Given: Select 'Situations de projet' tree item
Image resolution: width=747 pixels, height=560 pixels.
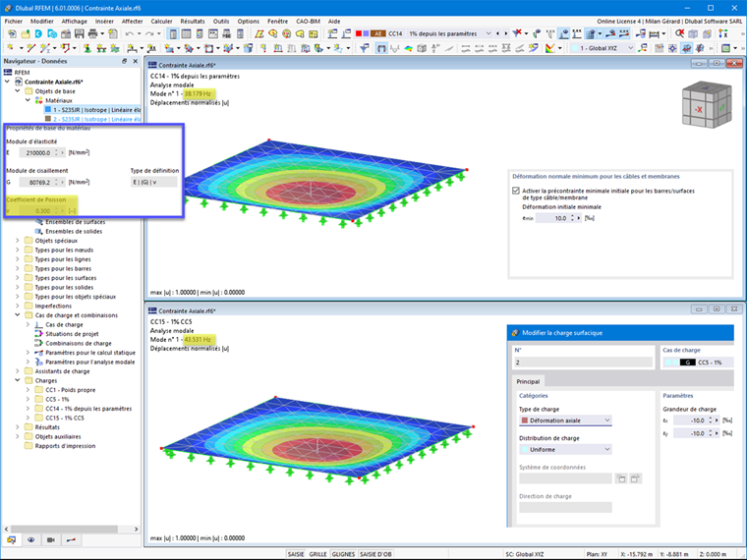Looking at the screenshot, I should click(72, 334).
